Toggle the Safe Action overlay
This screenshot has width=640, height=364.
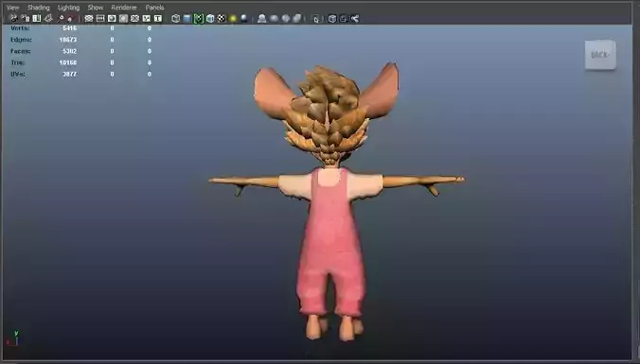146,18
